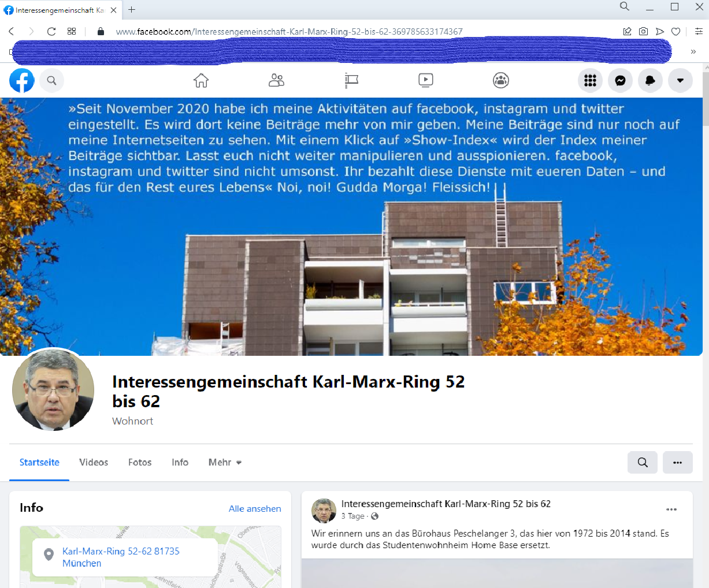Screen dimensions: 709x588
Task: Open the Facebook search magnifier
Action: click(x=51, y=80)
